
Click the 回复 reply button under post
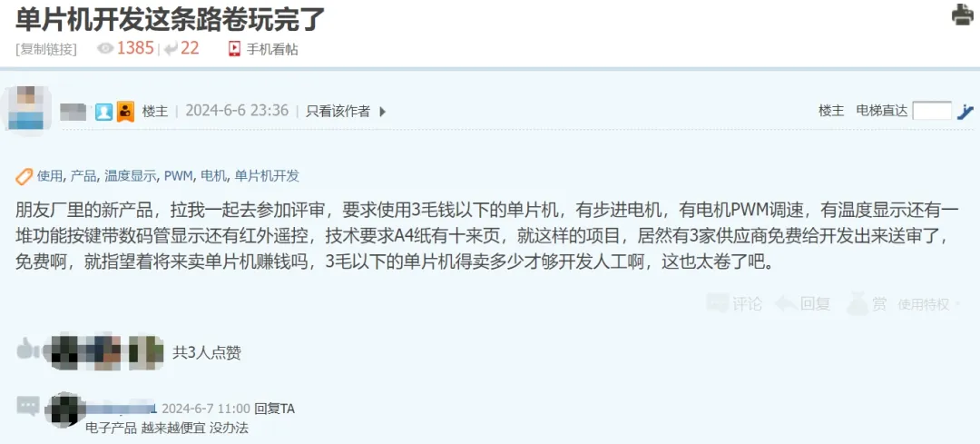pos(802,304)
